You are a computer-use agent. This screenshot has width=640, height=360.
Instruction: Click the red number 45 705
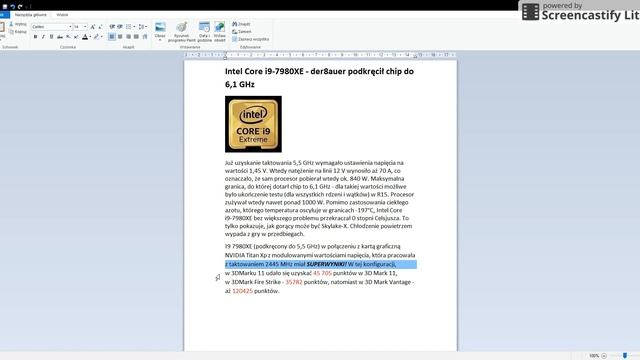322,273
